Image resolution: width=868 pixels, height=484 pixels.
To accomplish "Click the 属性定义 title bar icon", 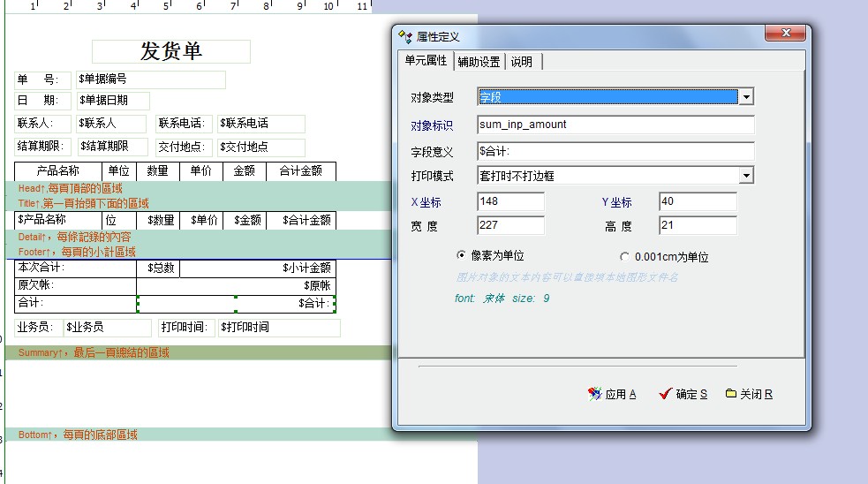I will pyautogui.click(x=406, y=36).
